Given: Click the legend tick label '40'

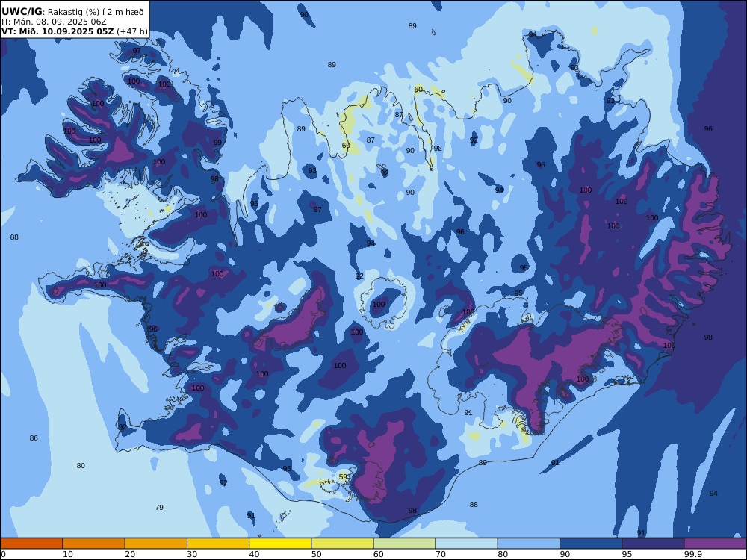Looking at the screenshot, I should tap(255, 554).
